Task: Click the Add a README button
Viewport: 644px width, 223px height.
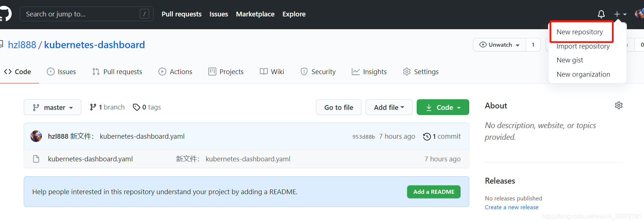Action: [433, 192]
